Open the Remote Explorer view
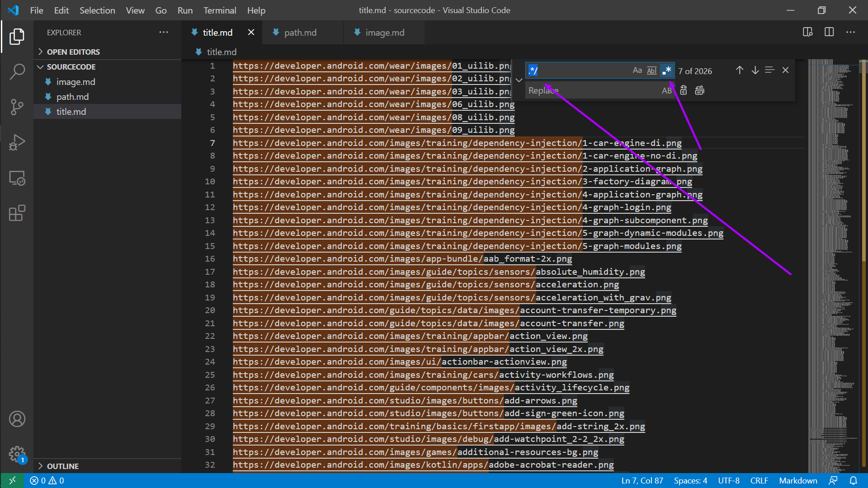 click(17, 178)
